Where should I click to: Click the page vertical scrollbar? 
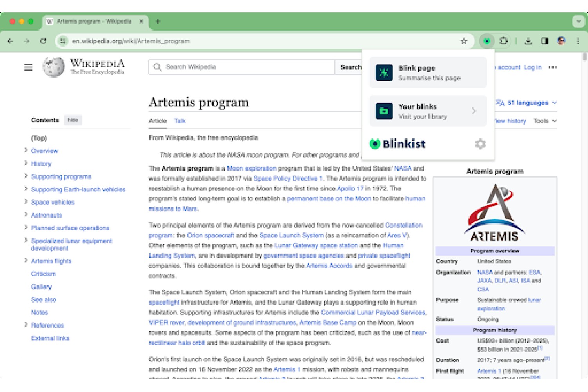[584, 57]
